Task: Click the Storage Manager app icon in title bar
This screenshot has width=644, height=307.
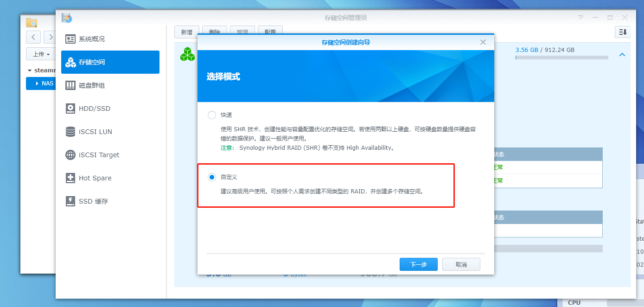Action: [67, 18]
